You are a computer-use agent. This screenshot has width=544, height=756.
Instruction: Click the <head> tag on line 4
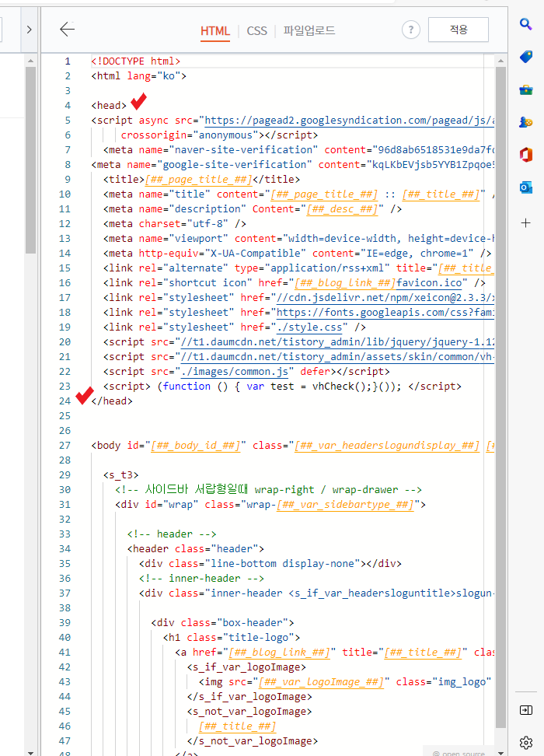coord(109,106)
